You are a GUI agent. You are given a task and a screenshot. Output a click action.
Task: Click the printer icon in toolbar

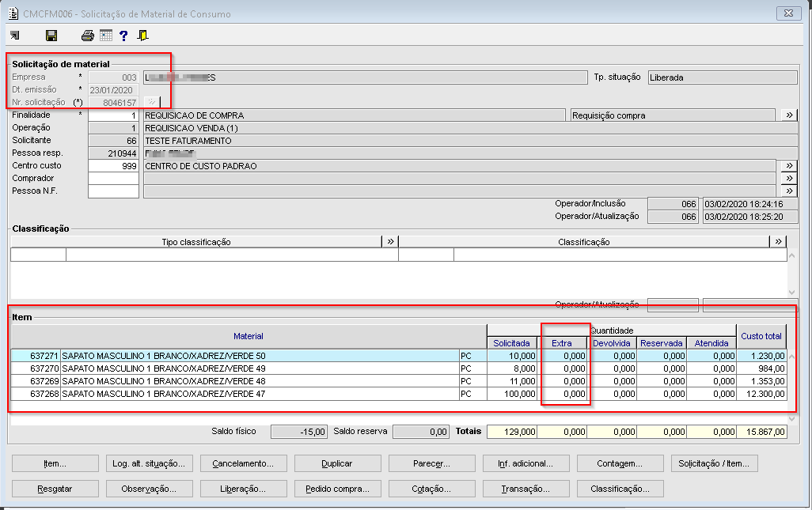coord(88,35)
